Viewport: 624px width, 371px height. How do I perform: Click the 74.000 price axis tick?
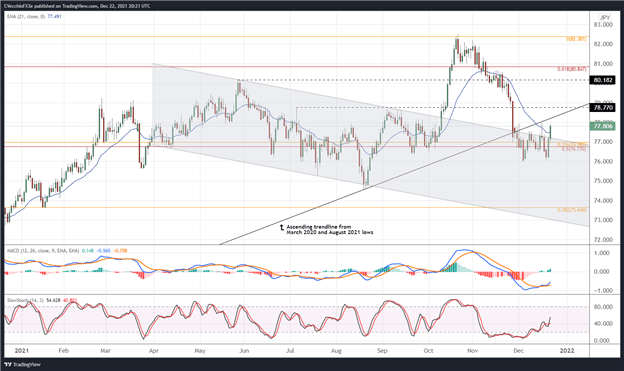[x=603, y=201]
